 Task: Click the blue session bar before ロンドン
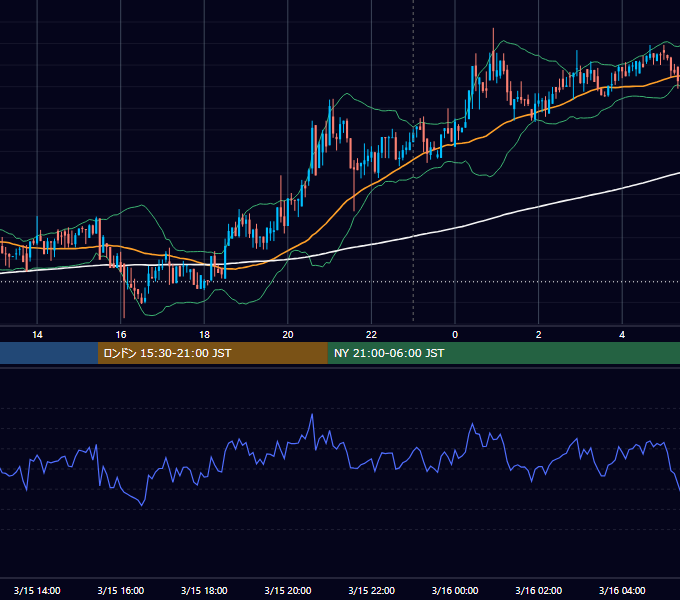pyautogui.click(x=49, y=353)
